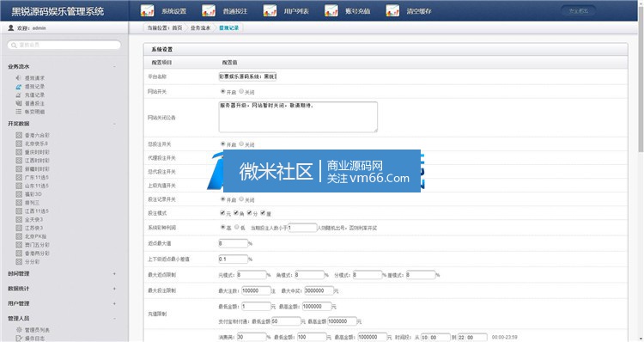
Task: Select 关闭 for 总投注开关
Action: tap(241, 144)
